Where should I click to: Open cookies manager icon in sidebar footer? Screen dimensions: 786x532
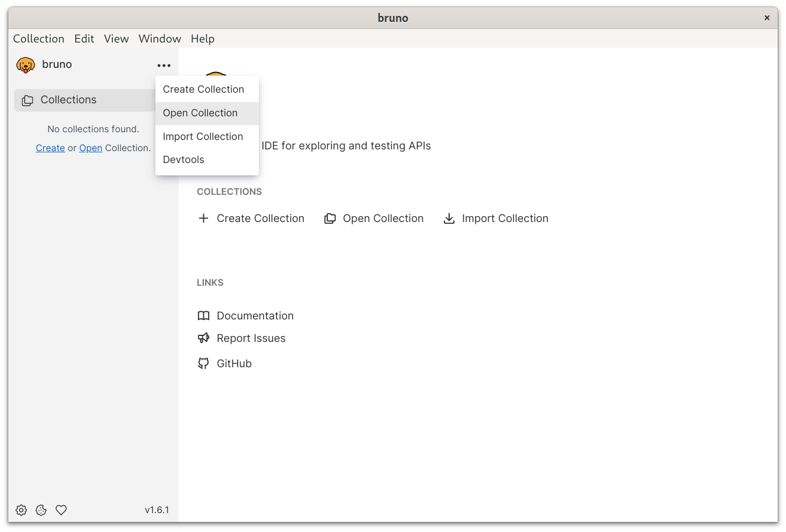point(41,510)
